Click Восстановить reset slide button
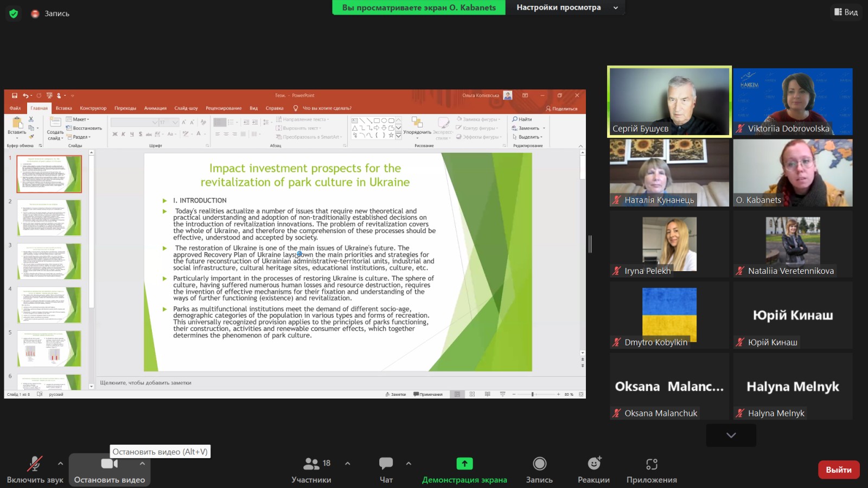Image resolution: width=868 pixels, height=488 pixels. tap(84, 129)
